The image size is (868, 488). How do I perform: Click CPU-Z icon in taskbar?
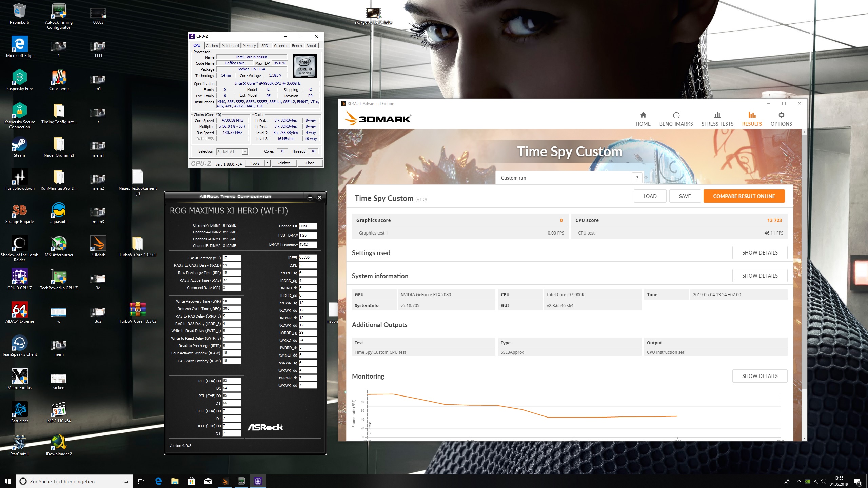coord(258,481)
